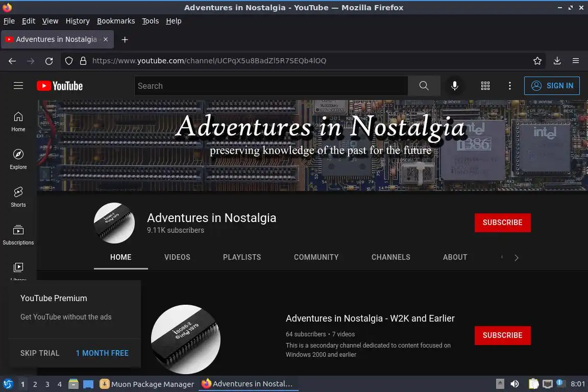Click the channel avatar next to title

coord(114,223)
